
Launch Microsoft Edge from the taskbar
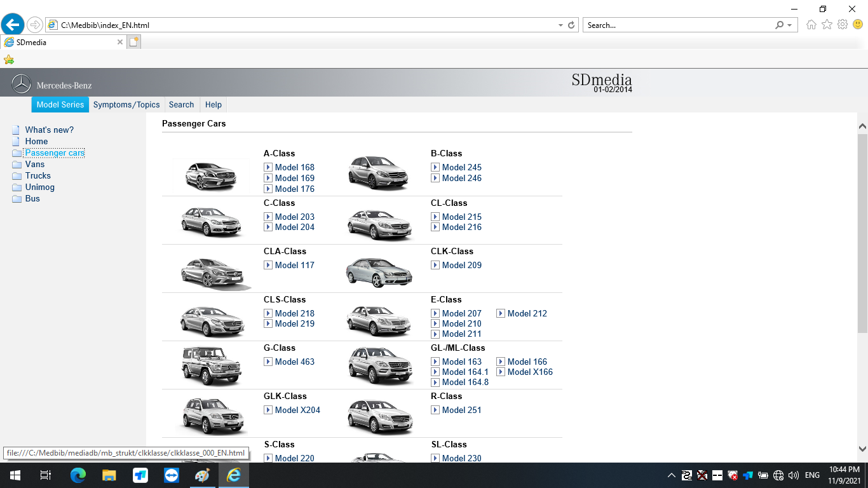[x=78, y=475]
